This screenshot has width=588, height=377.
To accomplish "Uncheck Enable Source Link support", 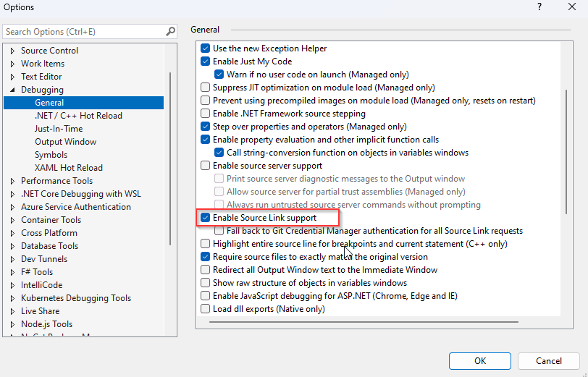I will click(205, 218).
